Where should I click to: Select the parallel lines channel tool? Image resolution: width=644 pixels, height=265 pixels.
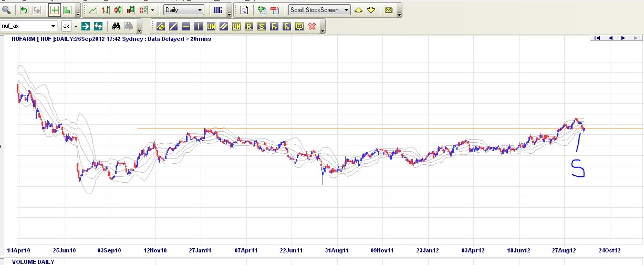click(224, 26)
